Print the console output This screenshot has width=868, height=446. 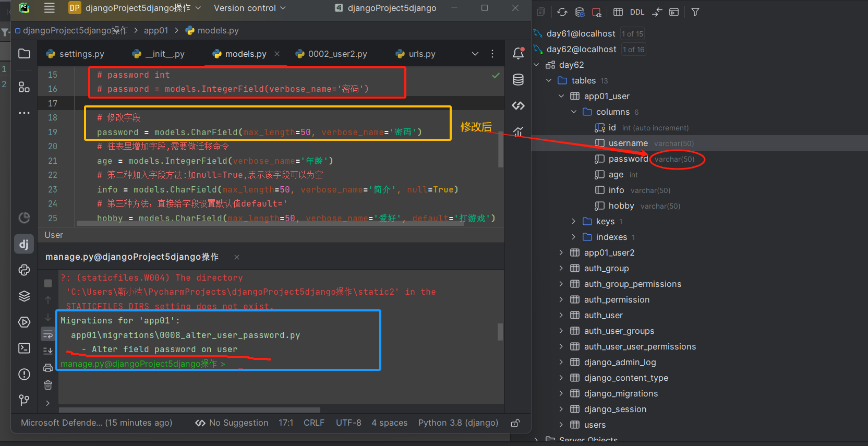point(48,368)
